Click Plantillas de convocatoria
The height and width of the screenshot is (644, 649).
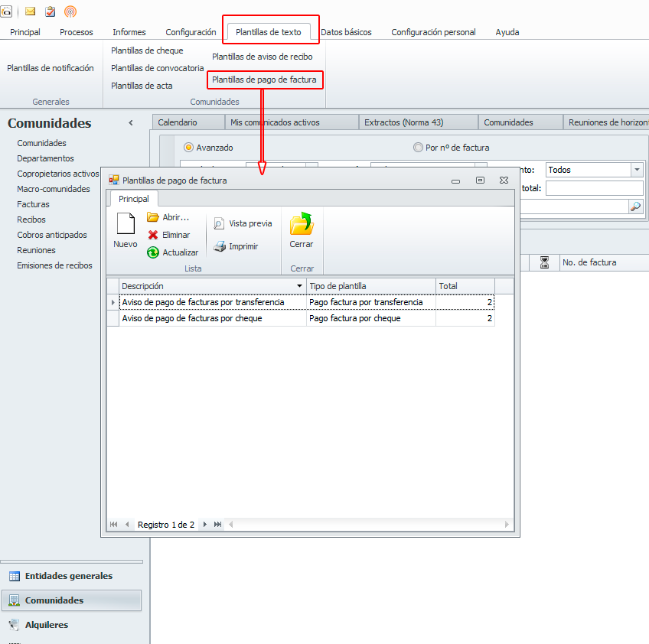coord(158,68)
